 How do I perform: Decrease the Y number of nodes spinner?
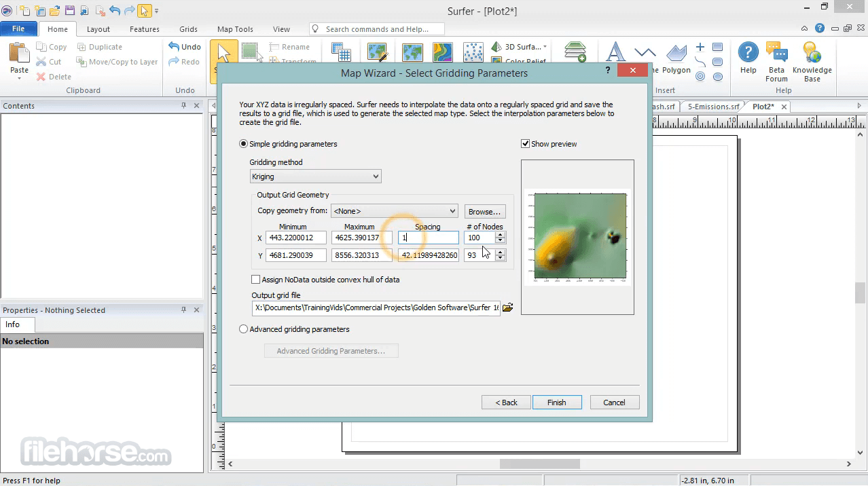pos(501,259)
